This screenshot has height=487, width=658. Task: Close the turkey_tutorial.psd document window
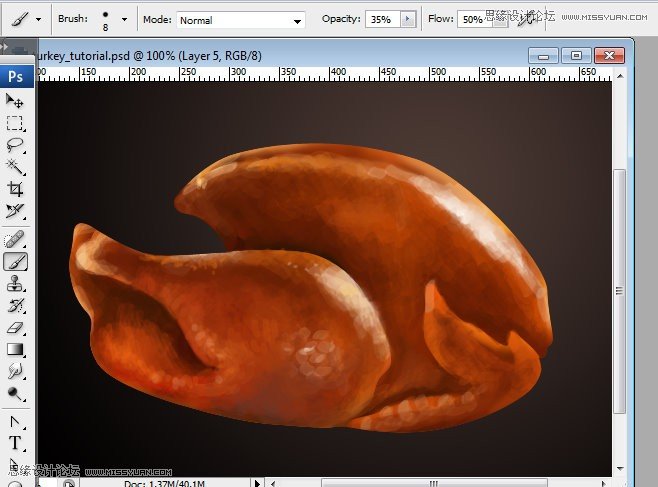point(609,56)
